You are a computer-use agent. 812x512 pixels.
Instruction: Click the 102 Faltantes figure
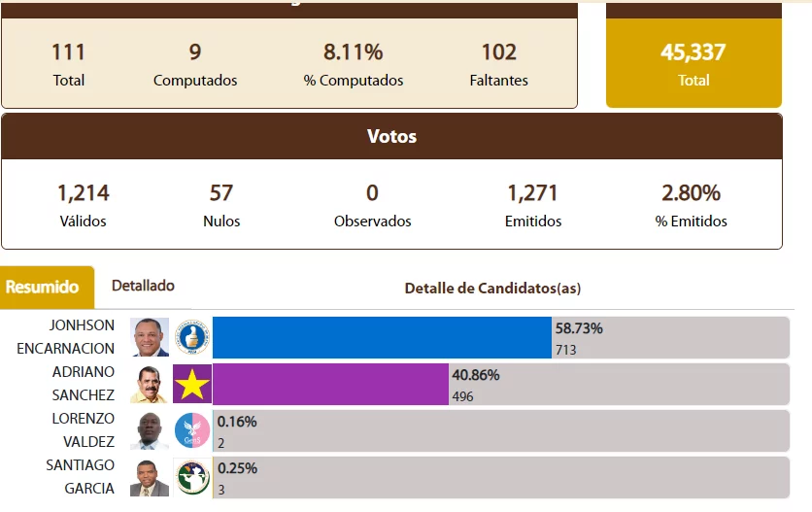coord(499,52)
